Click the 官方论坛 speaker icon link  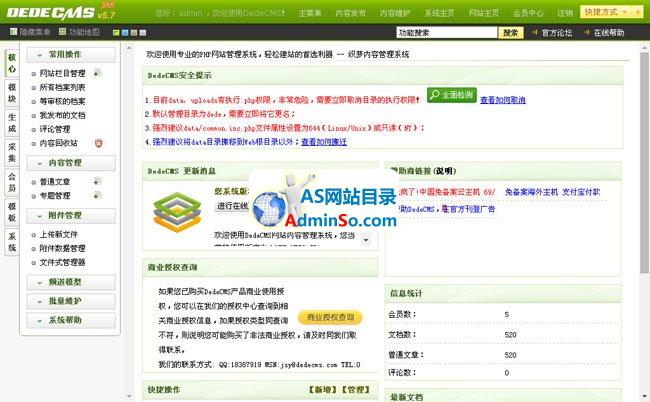[535, 32]
